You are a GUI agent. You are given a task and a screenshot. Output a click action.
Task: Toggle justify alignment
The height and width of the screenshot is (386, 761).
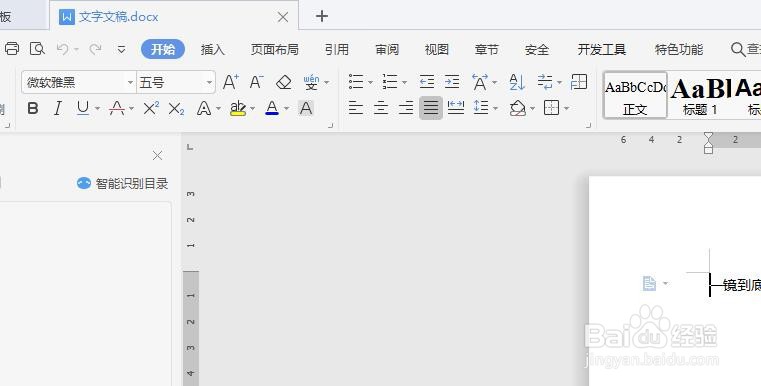coord(431,108)
